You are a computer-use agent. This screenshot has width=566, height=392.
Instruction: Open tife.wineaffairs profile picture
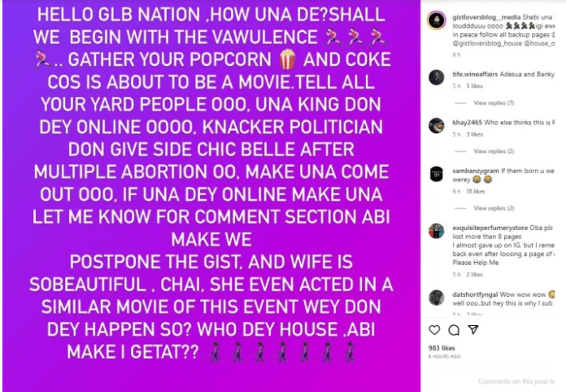point(437,77)
